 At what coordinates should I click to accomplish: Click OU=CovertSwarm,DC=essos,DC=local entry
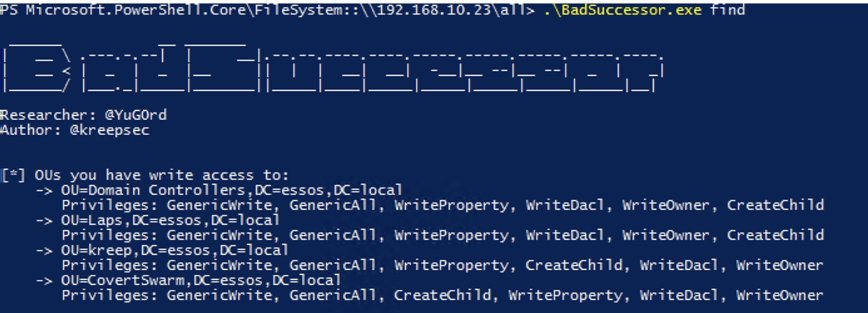point(201,280)
